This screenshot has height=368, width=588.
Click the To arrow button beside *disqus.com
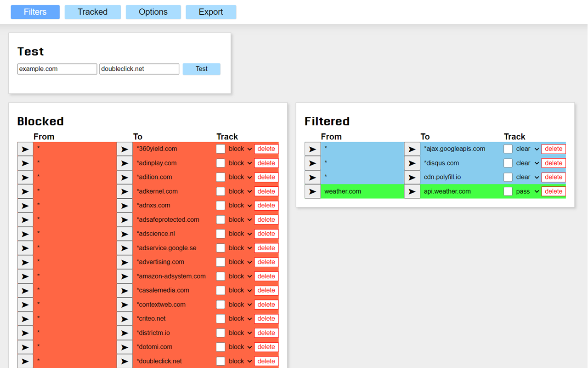pyautogui.click(x=412, y=163)
